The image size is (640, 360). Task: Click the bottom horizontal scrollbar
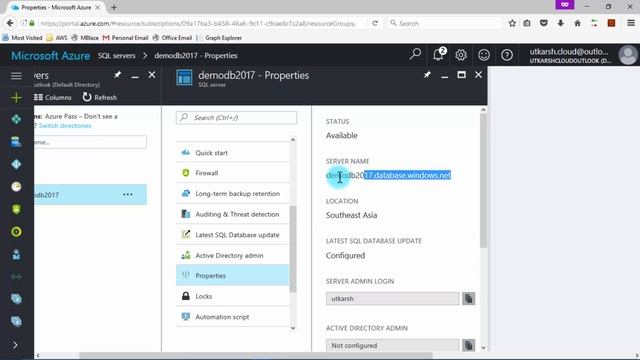(x=256, y=356)
